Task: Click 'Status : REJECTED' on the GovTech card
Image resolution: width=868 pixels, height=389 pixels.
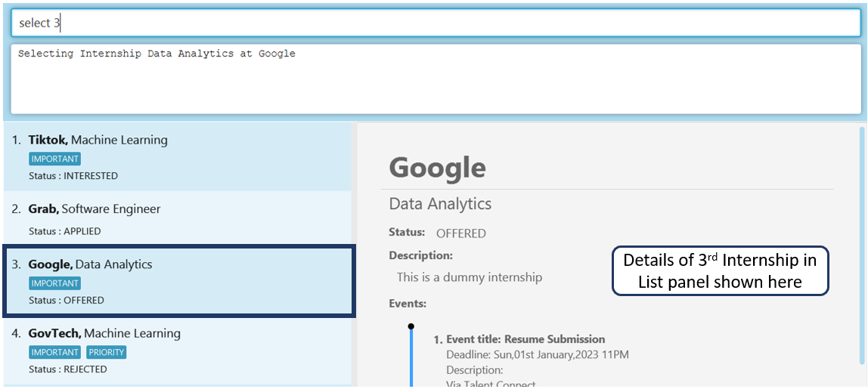Action: pos(68,369)
